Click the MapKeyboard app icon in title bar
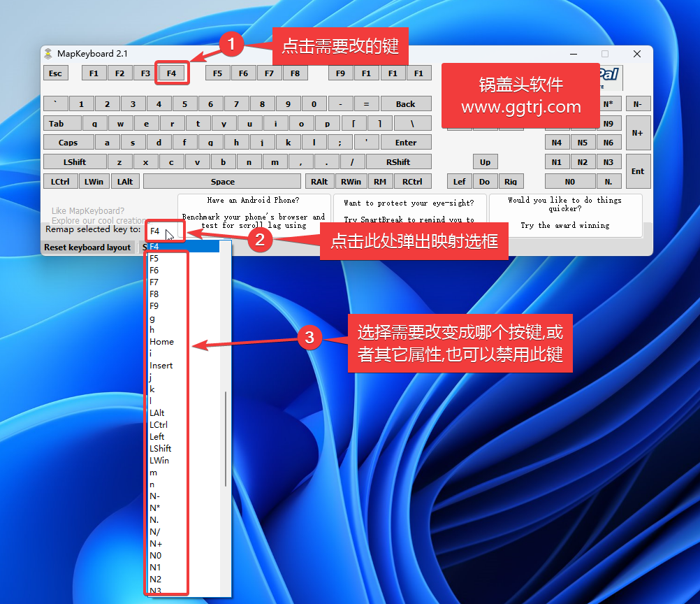This screenshot has height=604, width=700. tap(48, 54)
